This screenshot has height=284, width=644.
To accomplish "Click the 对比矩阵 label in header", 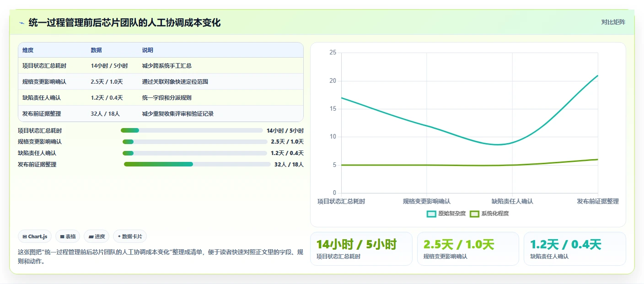I will [613, 22].
